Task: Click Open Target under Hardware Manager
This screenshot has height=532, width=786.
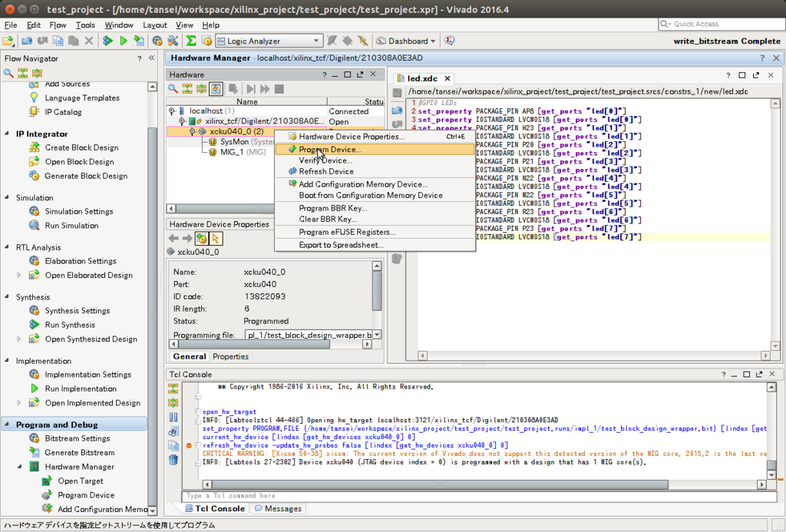Action: [x=80, y=481]
